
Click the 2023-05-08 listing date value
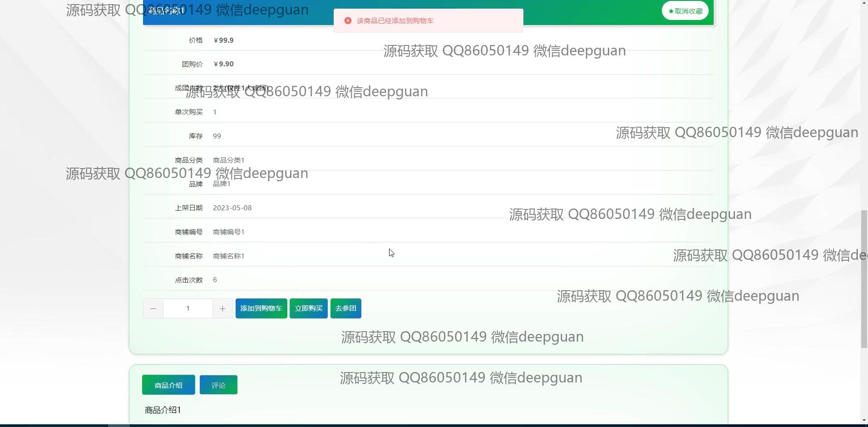[x=232, y=208]
